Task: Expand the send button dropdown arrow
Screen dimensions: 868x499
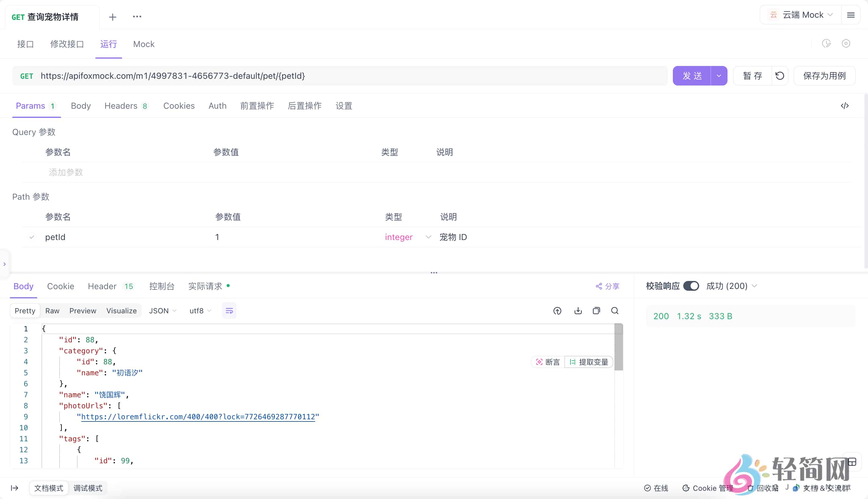Action: tap(719, 76)
